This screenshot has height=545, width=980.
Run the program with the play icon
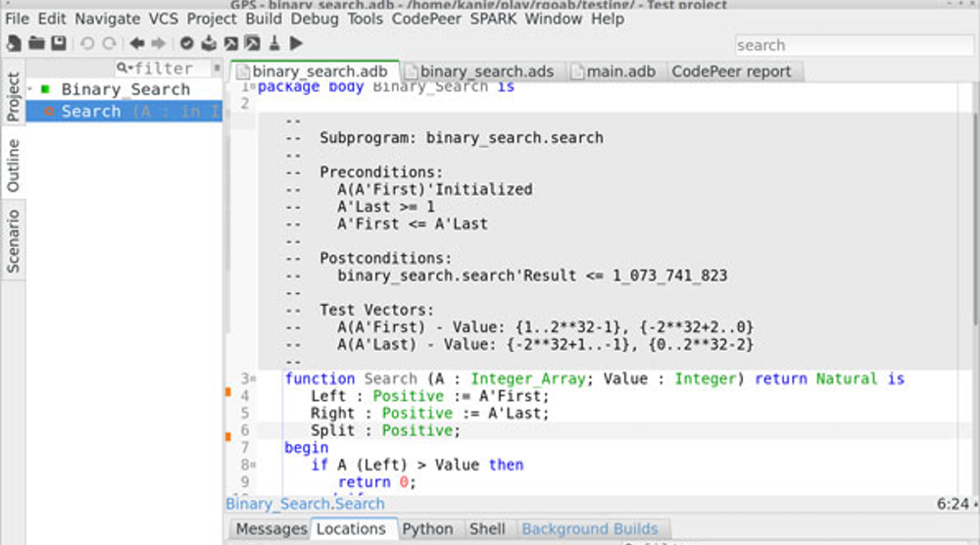pos(296,43)
